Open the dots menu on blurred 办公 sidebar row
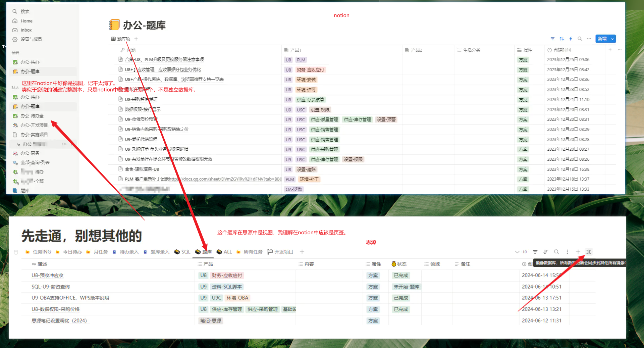 point(64,144)
